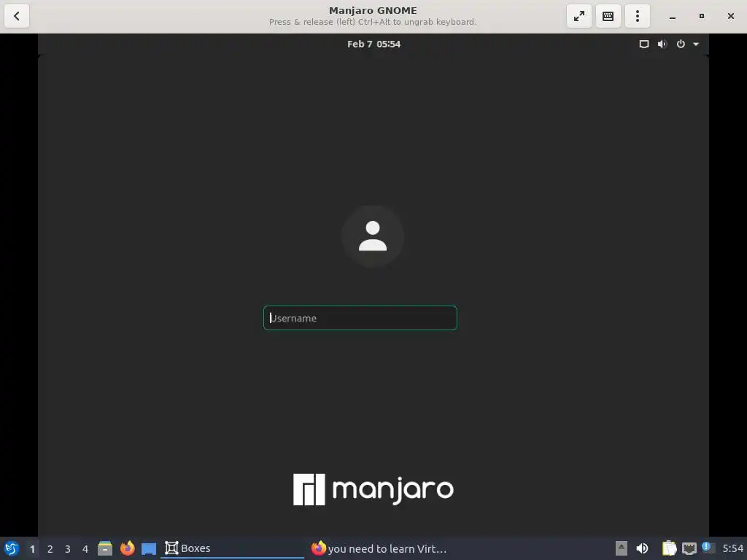
Task: Open the keyboard shortcuts button in Boxes
Action: pos(608,16)
